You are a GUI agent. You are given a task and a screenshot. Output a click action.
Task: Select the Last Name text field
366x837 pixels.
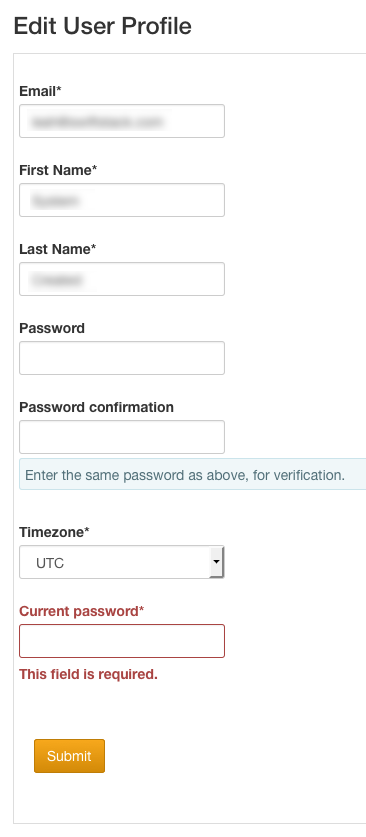coord(122,279)
